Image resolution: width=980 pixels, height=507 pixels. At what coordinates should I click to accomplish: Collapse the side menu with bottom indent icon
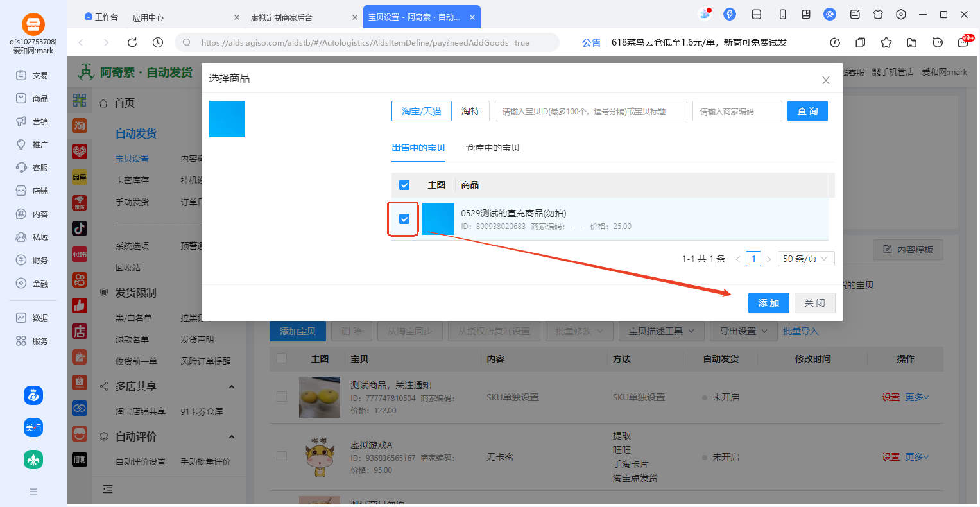108,489
